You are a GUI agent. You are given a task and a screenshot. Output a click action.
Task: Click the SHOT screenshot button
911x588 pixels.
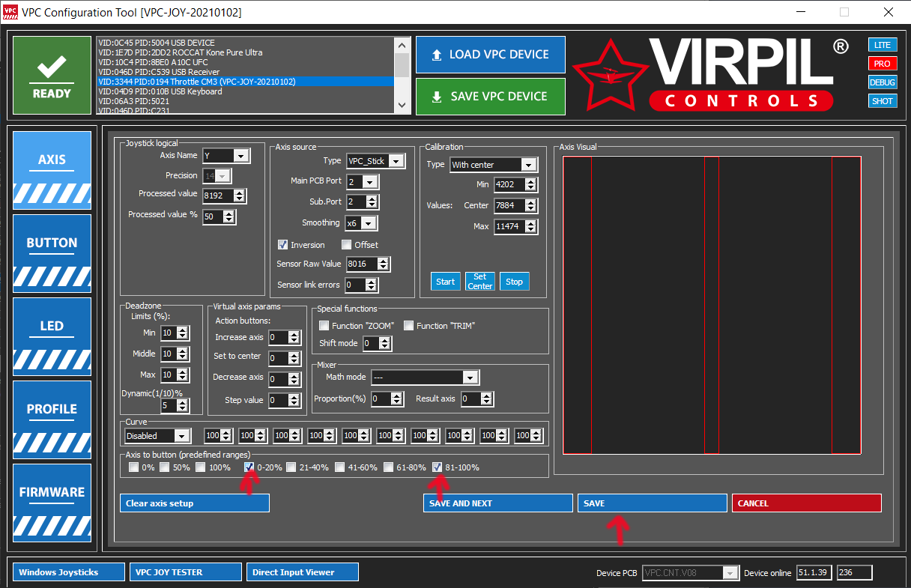coord(882,101)
